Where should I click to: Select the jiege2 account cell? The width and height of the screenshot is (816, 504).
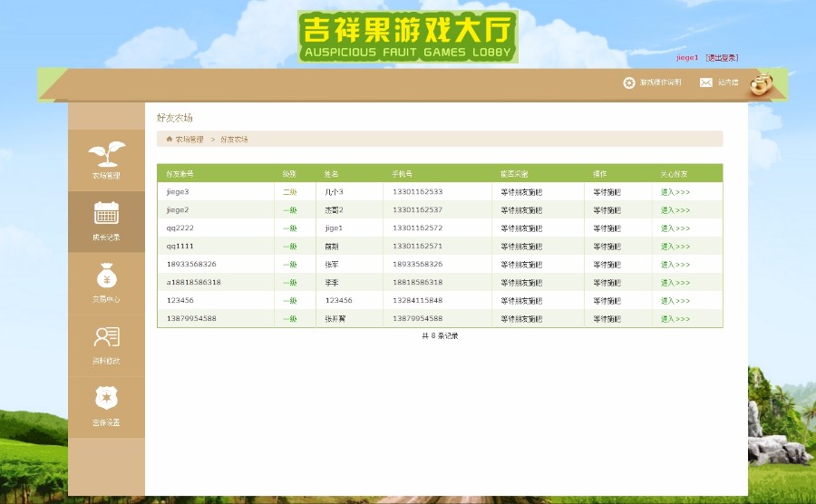point(178,210)
